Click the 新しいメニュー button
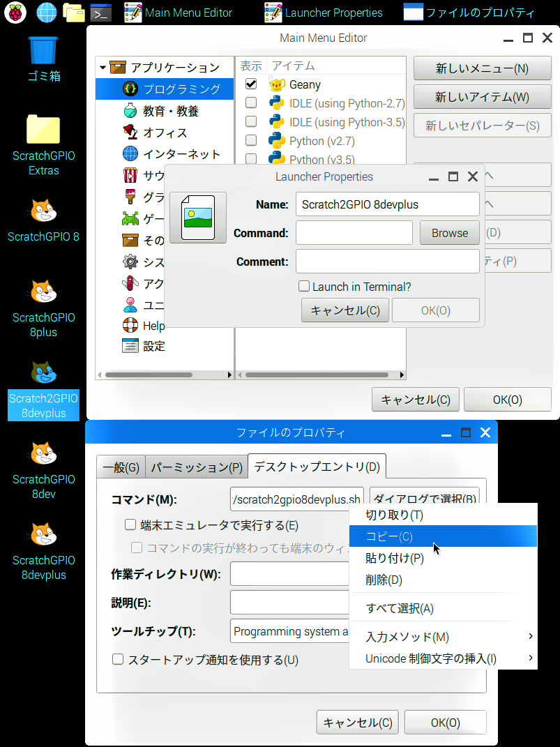Viewport: 560px width, 747px height. tap(483, 68)
